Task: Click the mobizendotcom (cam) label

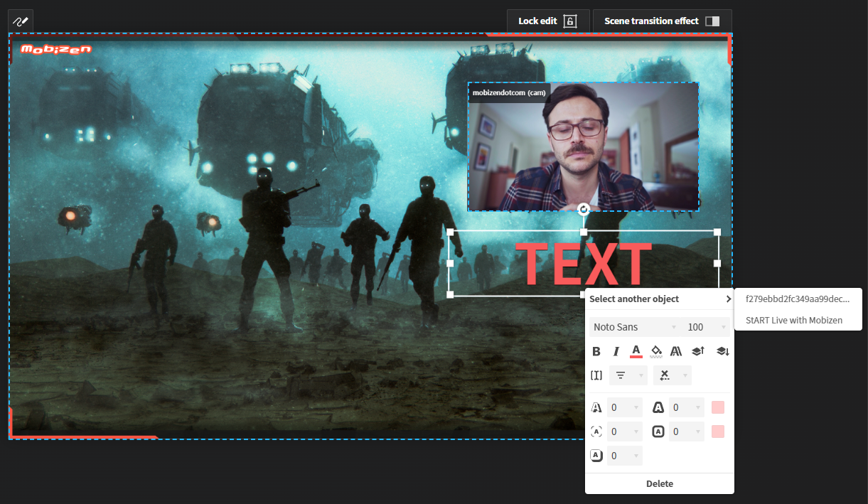Action: point(509,92)
